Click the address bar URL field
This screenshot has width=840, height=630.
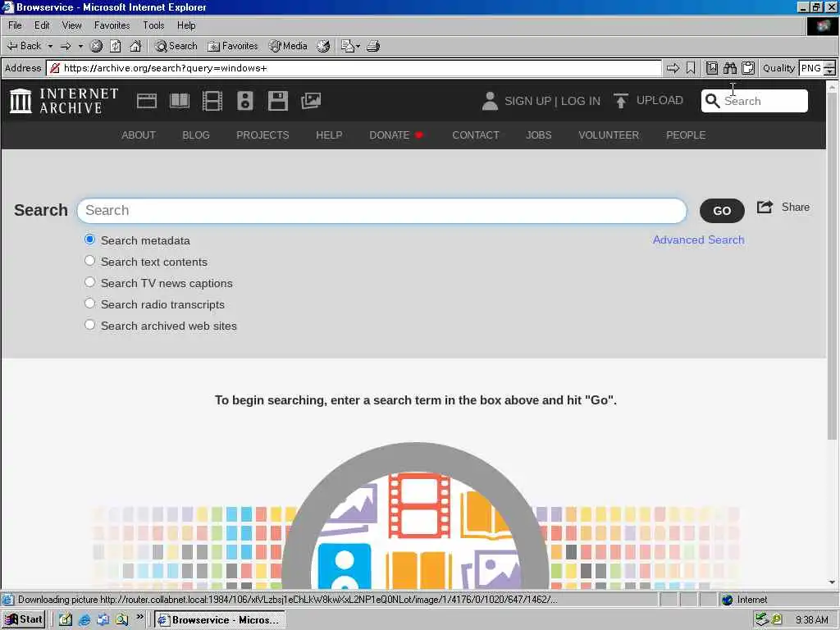(x=354, y=68)
